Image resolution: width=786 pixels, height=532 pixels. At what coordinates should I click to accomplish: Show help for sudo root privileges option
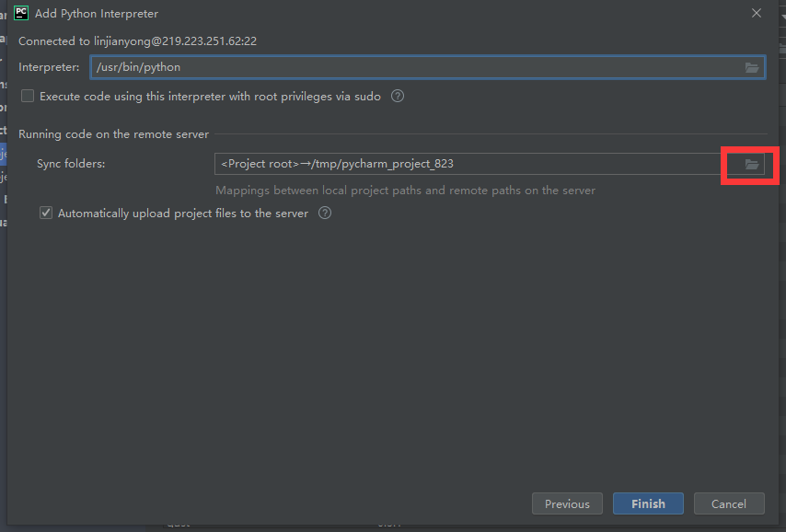point(398,96)
